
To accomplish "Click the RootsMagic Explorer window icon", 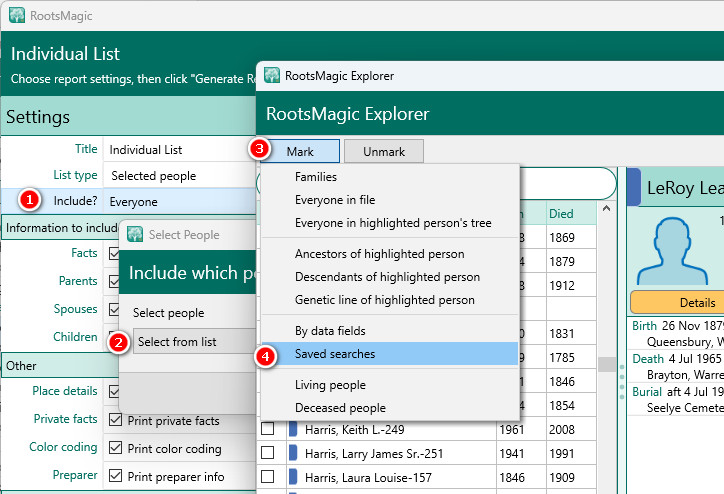I will (x=272, y=75).
